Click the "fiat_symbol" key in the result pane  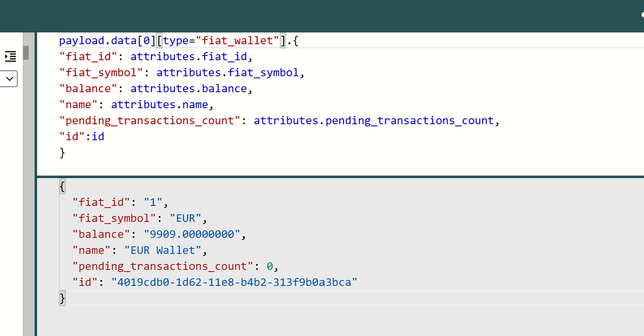tap(114, 218)
